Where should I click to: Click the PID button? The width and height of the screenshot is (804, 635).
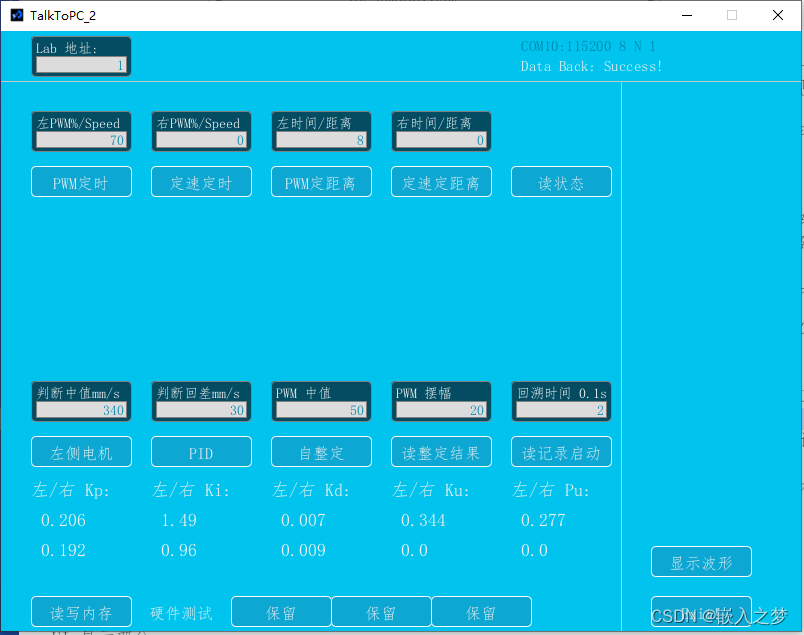[202, 452]
